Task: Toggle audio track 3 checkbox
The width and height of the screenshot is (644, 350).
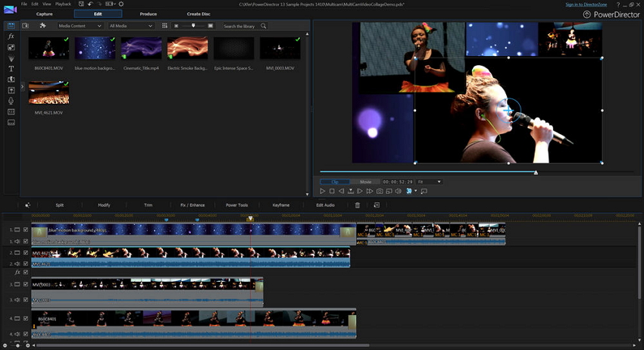Action: (25, 300)
